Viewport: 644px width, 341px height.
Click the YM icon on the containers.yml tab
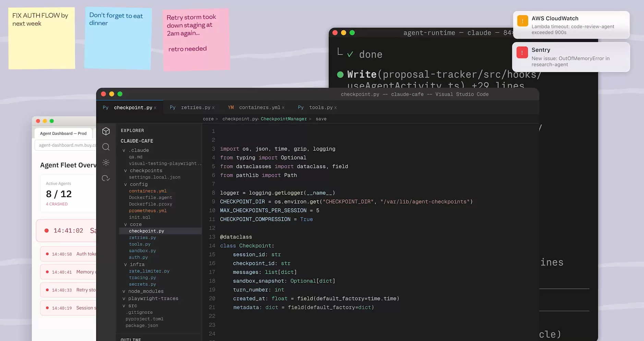(x=231, y=107)
